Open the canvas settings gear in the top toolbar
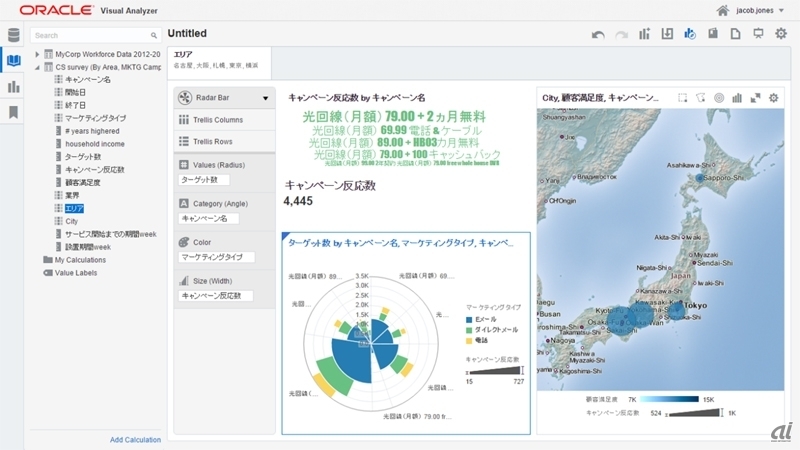The image size is (800, 450). point(781,34)
